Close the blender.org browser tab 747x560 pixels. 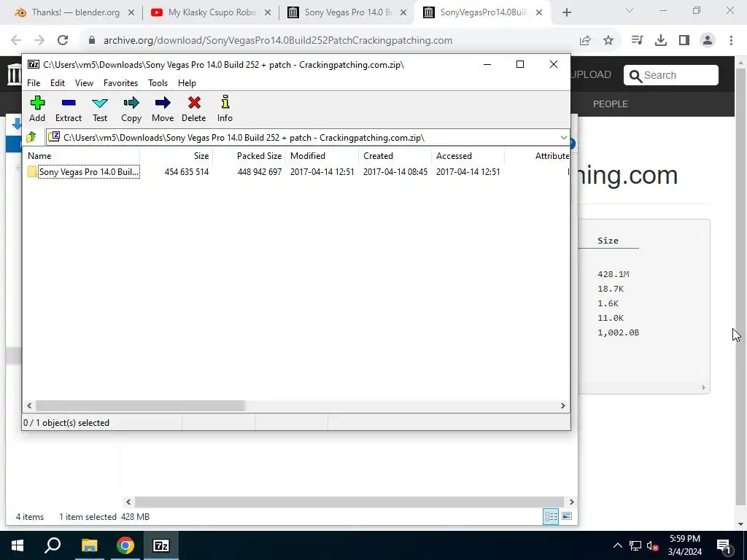click(131, 12)
